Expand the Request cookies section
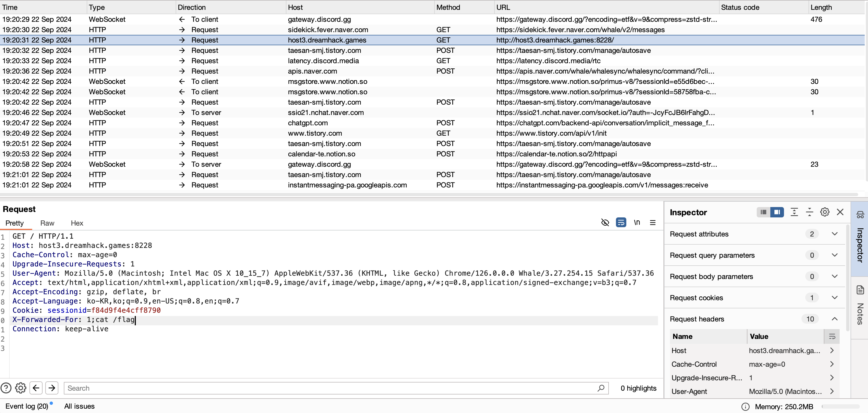Viewport: 868px width, 413px height. click(x=834, y=297)
